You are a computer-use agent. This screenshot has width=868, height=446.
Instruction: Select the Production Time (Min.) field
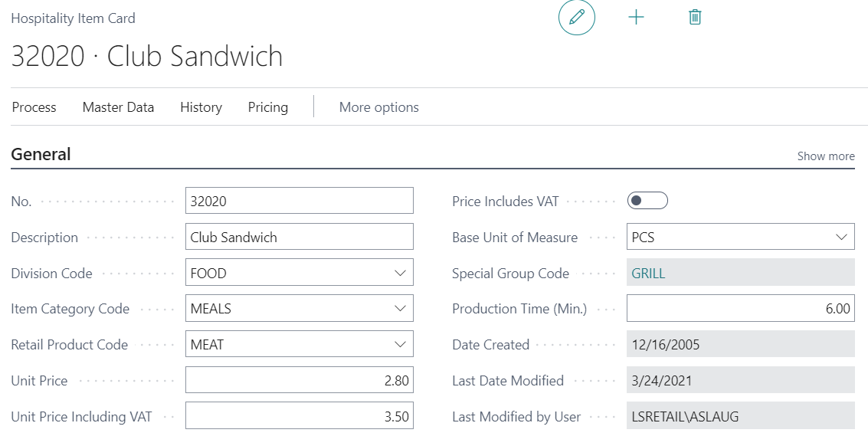tap(739, 309)
